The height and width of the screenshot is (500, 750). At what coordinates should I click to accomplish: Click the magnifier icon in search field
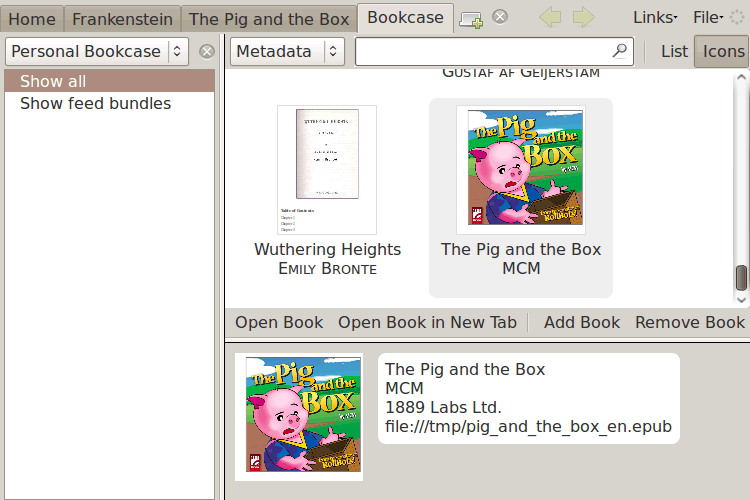[620, 50]
